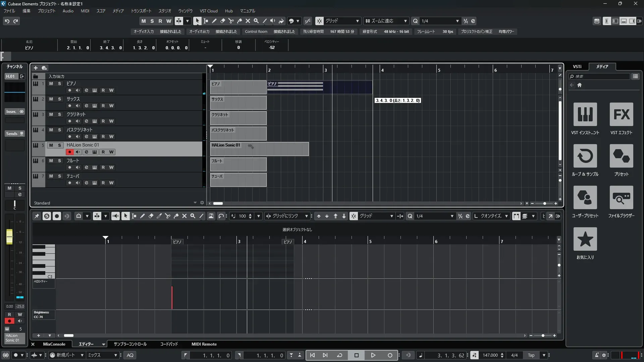Mute the サックス track
644x362 pixels.
point(51,99)
